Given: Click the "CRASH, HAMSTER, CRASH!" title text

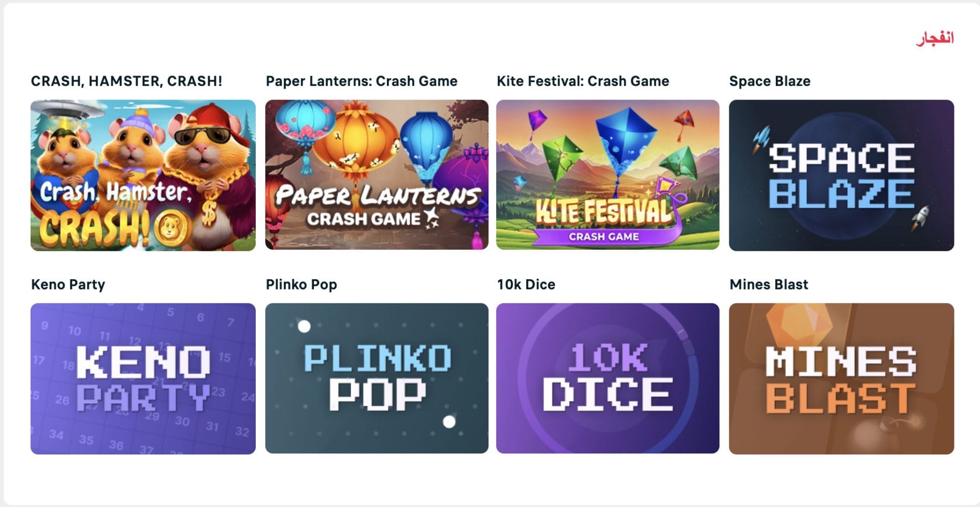Looking at the screenshot, I should click(x=127, y=81).
